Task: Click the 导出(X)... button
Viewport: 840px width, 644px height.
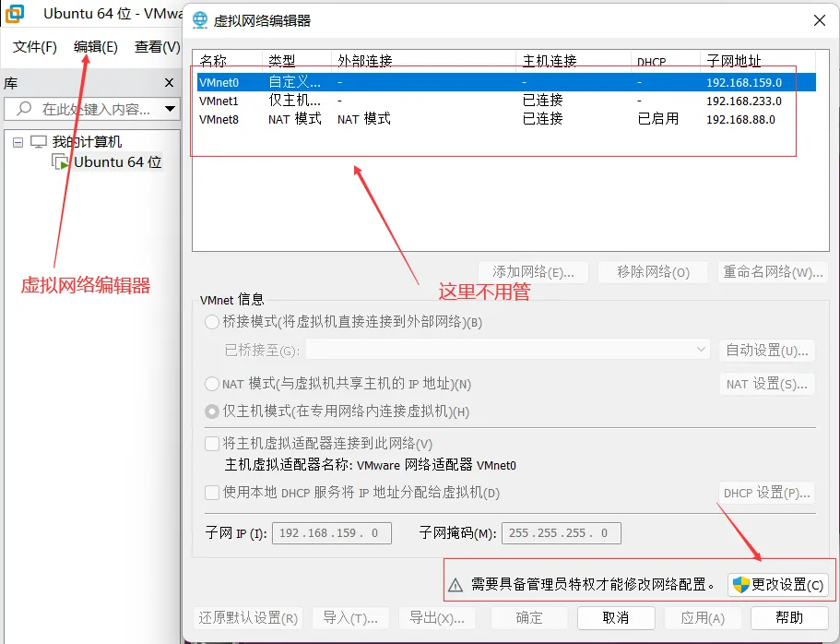Action: click(x=437, y=618)
